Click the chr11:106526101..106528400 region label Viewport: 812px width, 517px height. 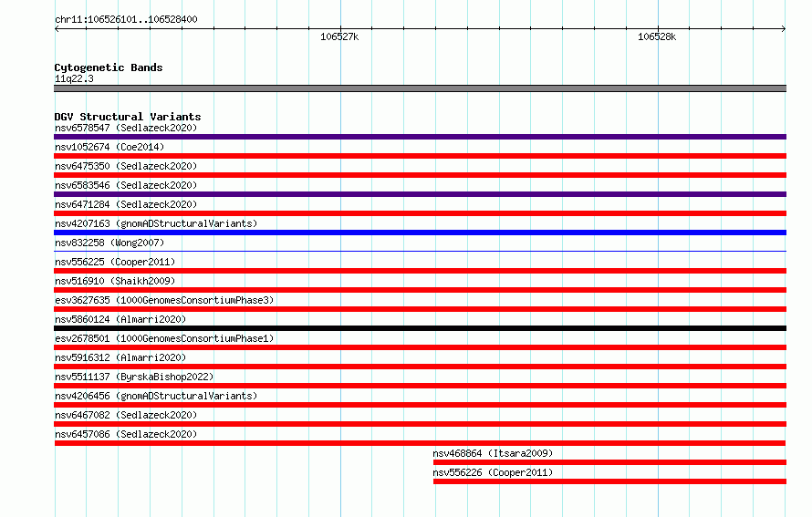click(x=126, y=19)
